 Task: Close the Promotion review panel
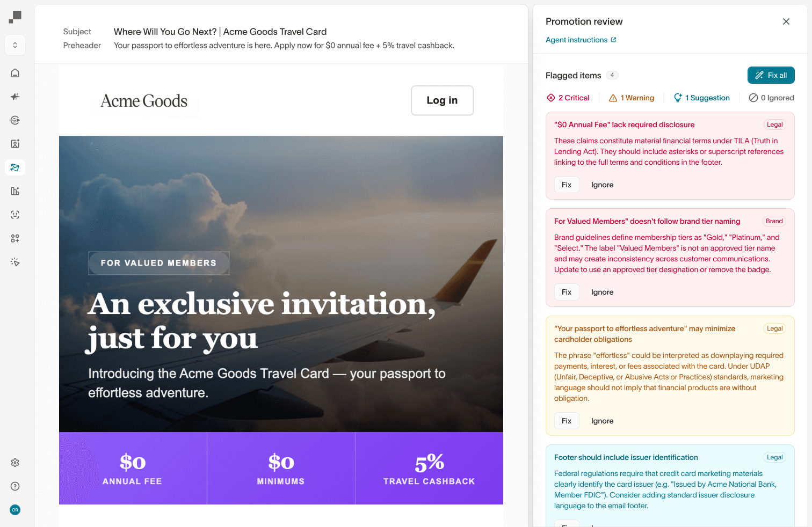tap(786, 21)
